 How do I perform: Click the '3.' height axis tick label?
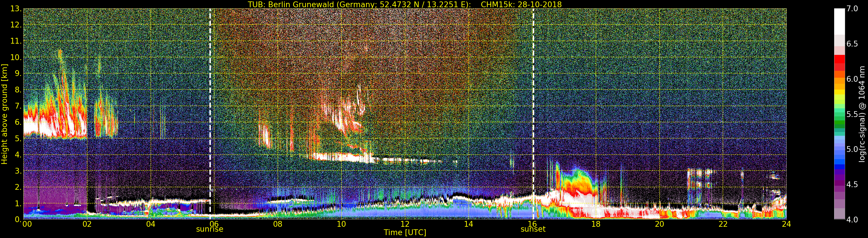click(x=18, y=171)
